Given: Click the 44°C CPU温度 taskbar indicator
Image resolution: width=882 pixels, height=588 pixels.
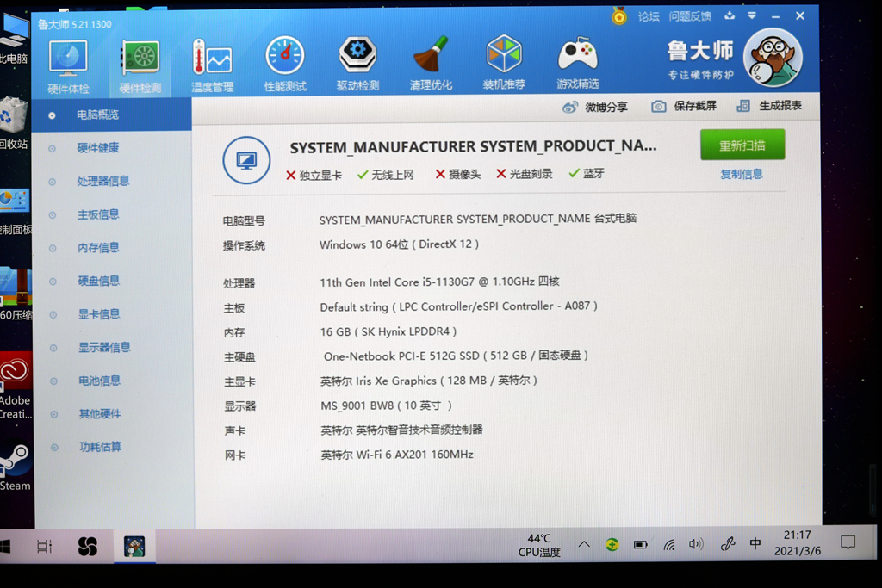Looking at the screenshot, I should [539, 545].
